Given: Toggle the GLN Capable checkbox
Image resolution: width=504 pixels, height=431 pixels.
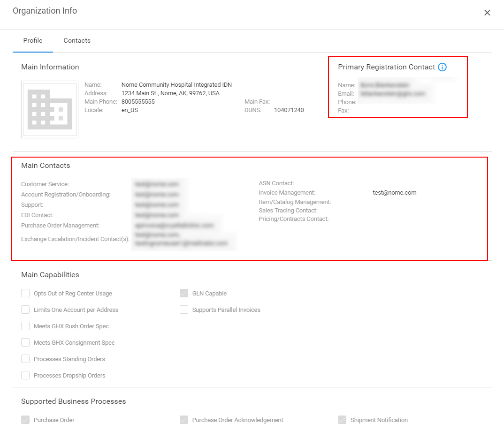Looking at the screenshot, I should (x=184, y=294).
